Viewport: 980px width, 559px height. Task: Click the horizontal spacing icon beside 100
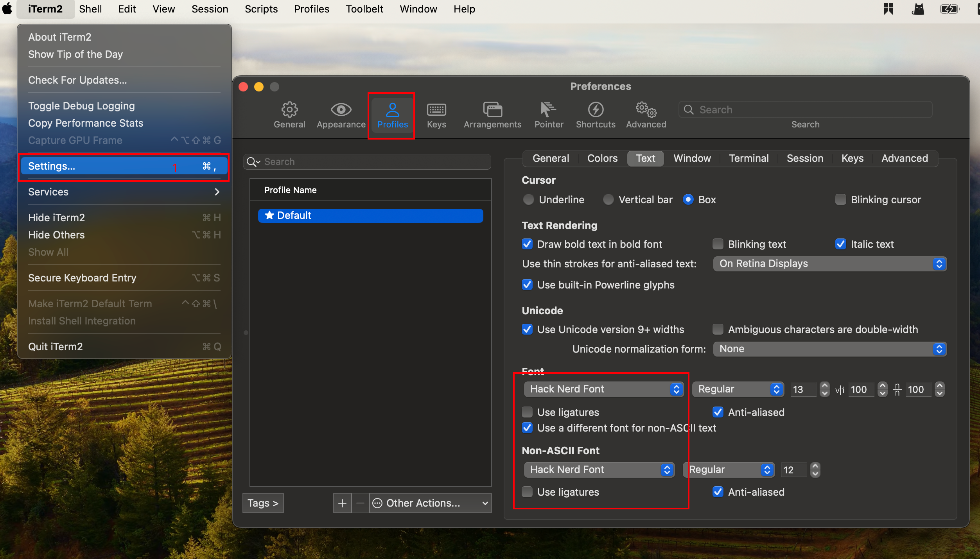840,390
